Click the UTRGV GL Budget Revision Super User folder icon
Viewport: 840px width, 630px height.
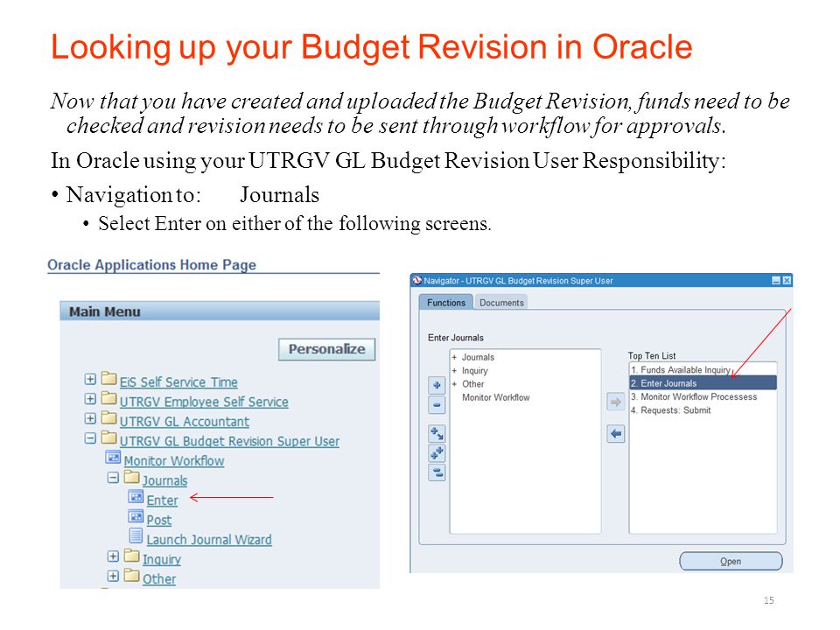(x=108, y=437)
